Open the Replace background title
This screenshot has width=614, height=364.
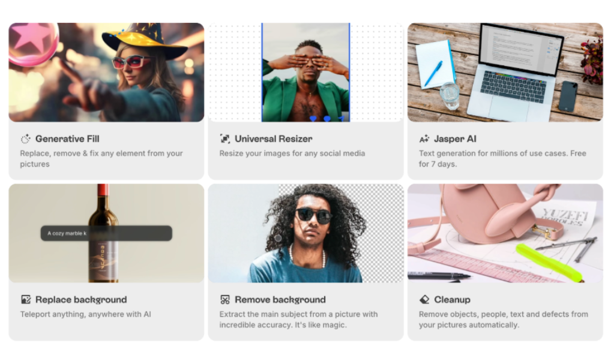point(81,300)
